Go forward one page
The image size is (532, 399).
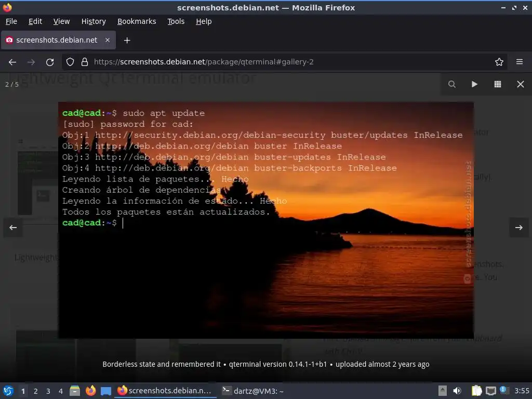coord(31,62)
